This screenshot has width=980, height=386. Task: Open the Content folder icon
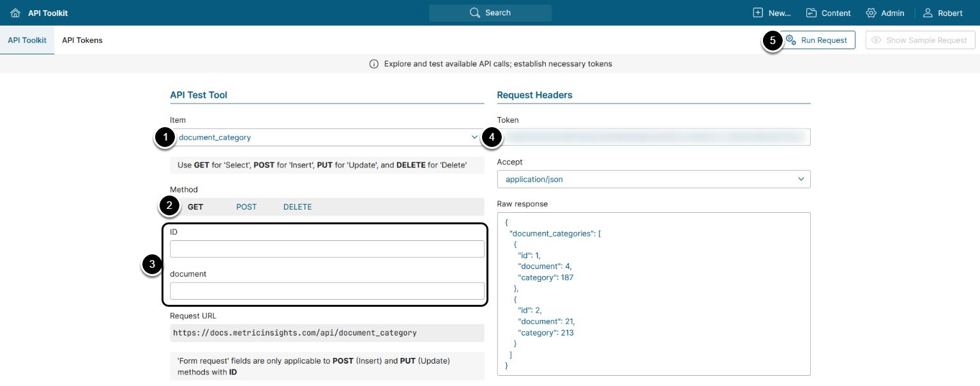[811, 13]
